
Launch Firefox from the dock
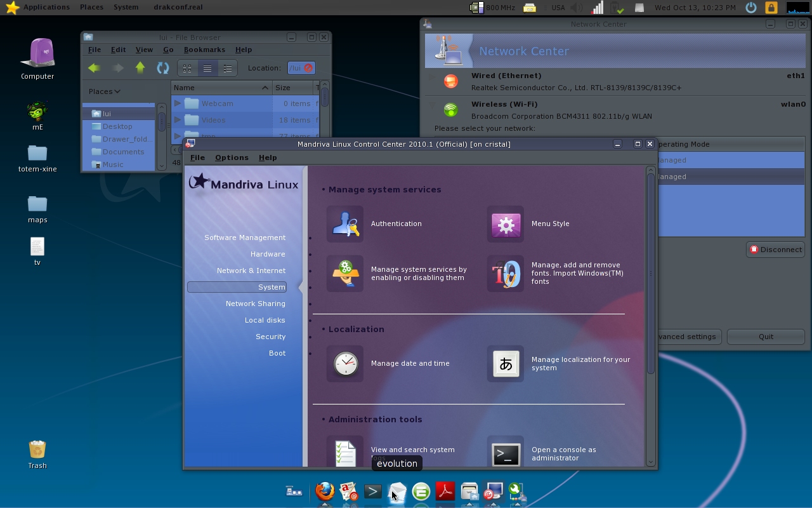pyautogui.click(x=325, y=491)
